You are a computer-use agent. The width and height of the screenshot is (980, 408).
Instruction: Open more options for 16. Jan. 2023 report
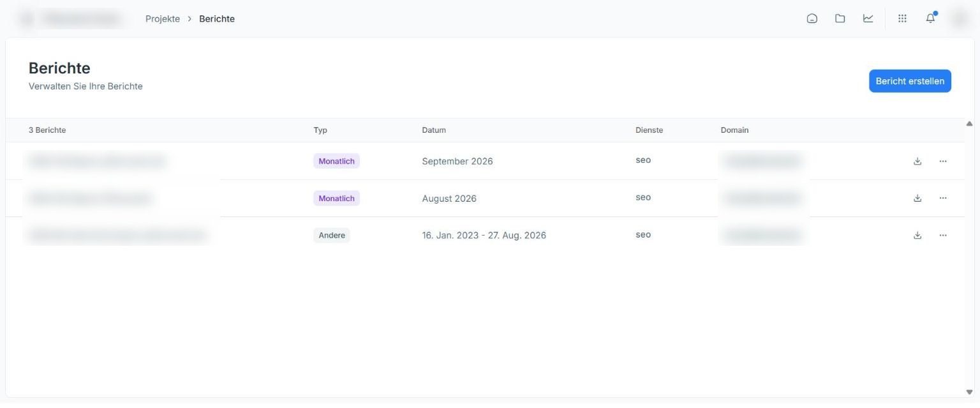943,235
